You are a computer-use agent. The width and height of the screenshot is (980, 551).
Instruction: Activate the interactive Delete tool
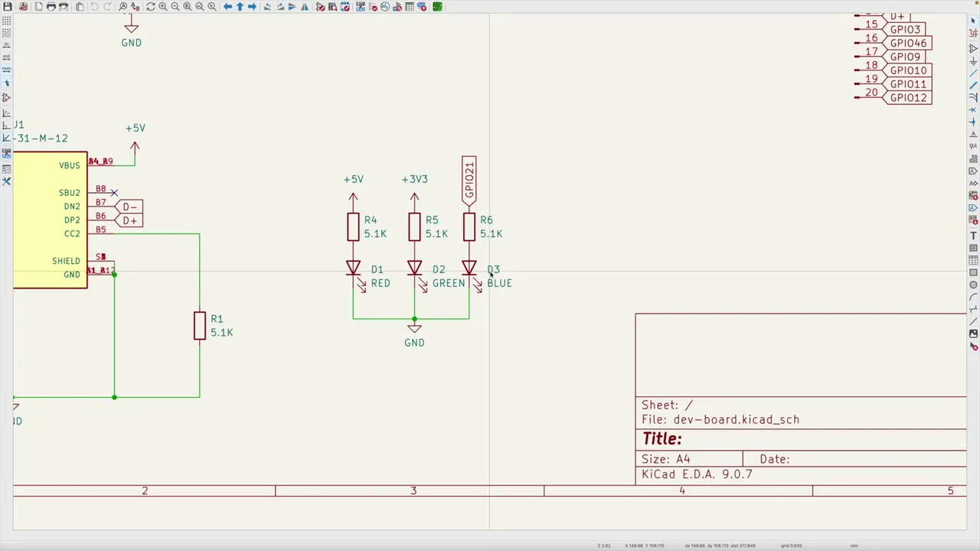973,346
